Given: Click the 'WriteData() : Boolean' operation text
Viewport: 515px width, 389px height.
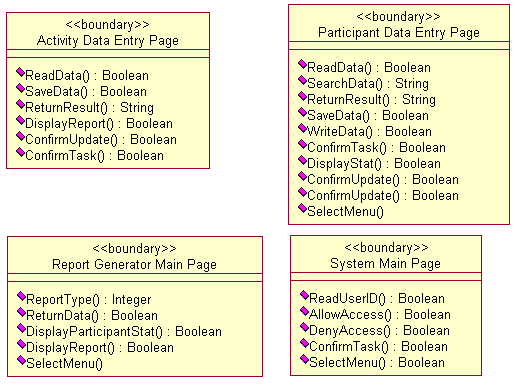Looking at the screenshot, I should tap(369, 132).
